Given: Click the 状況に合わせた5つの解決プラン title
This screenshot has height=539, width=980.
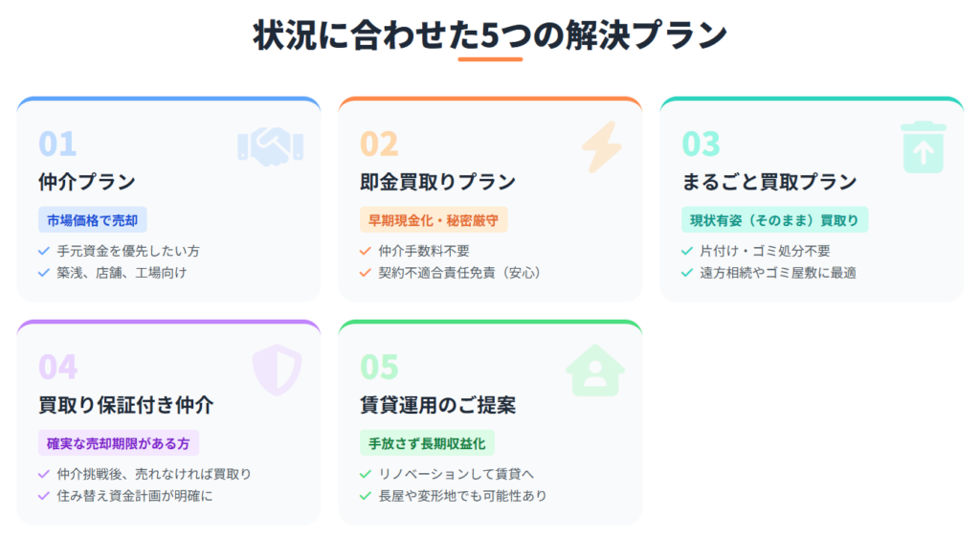Looking at the screenshot, I should coord(490,34).
